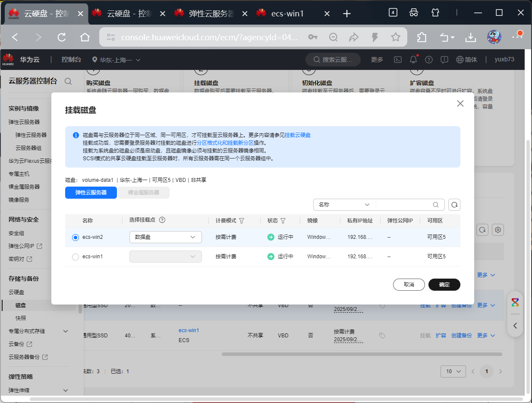Open the 控制台 console link
532x403 pixels.
pos(71,60)
